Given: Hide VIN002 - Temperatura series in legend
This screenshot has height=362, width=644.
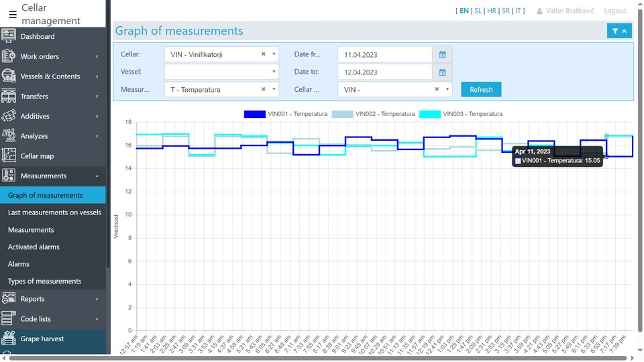Looking at the screenshot, I should tap(373, 114).
